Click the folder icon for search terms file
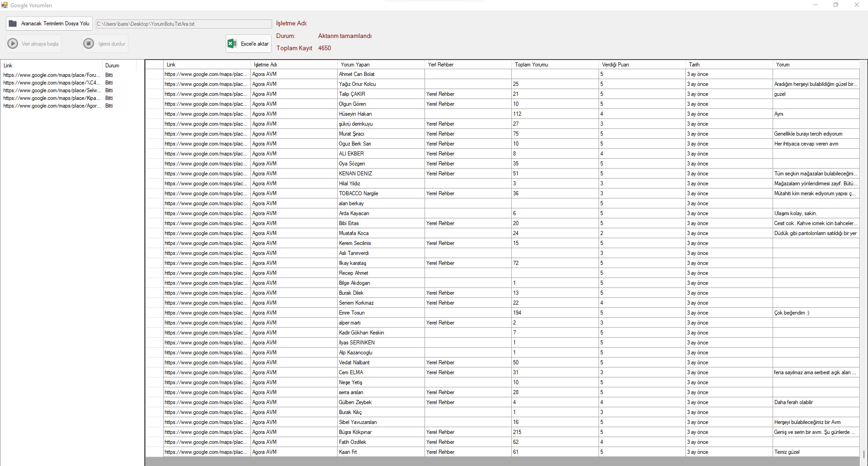This screenshot has height=466, width=868. (x=13, y=24)
